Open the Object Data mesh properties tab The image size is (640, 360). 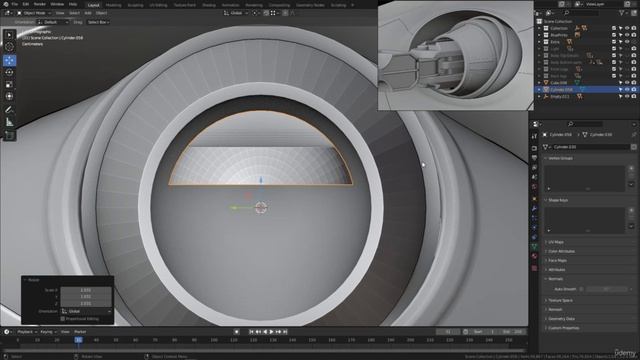(534, 247)
